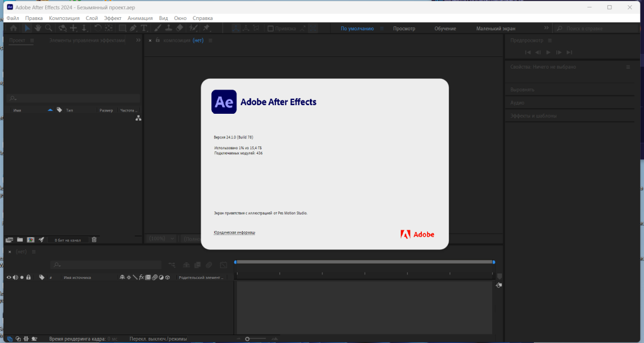The image size is (644, 343).
Task: Select the Dolly camera tool
Action: [x=84, y=28]
